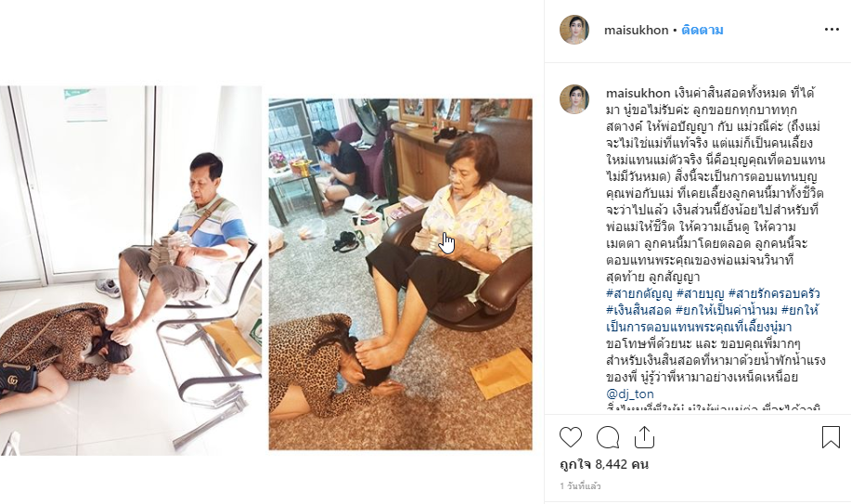Click the right photo of woman in armchair
This screenshot has width=851, height=504.
pyautogui.click(x=401, y=274)
